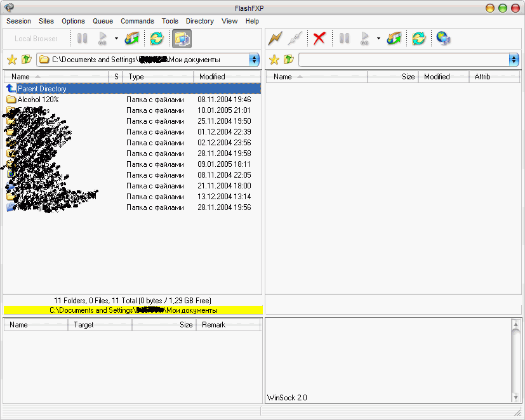
Task: Click the remote Attrib column header
Action: click(495, 77)
